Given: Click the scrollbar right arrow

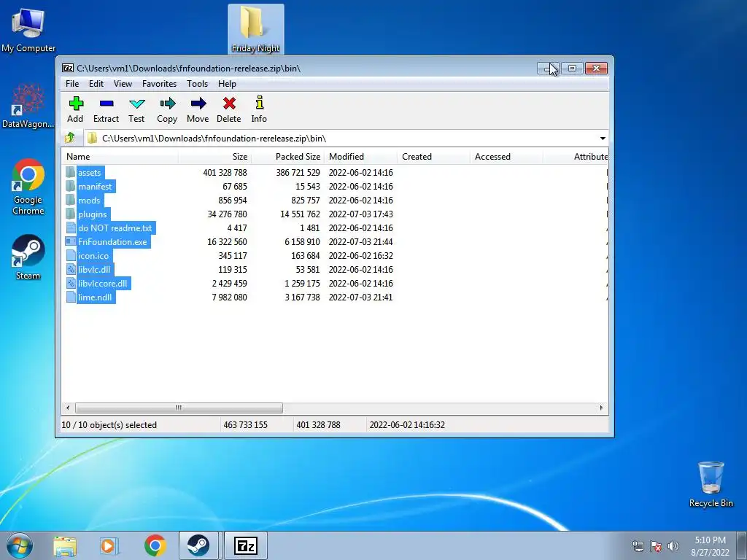Looking at the screenshot, I should [x=601, y=408].
